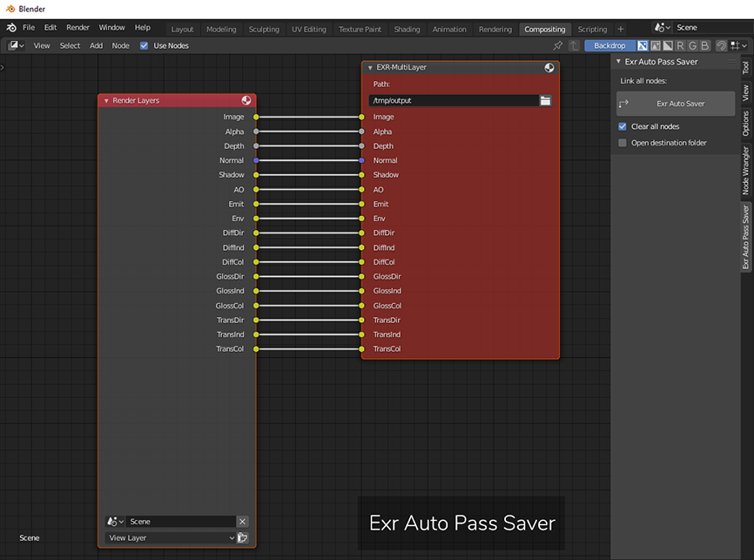Click the render button icon beside View Layer
The image size is (754, 560).
pyautogui.click(x=242, y=538)
